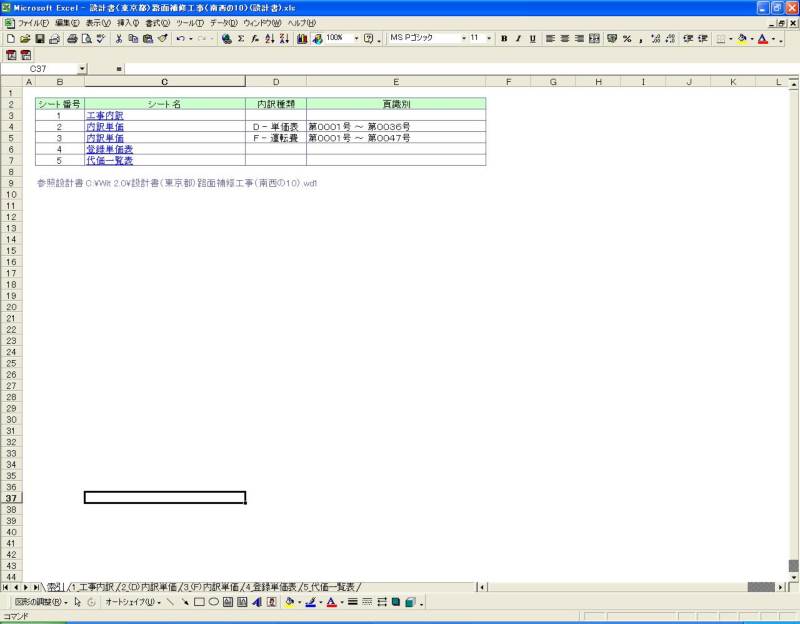Insert hyperlink globe icon
Image resolution: width=800 pixels, height=624 pixels.
[x=227, y=39]
